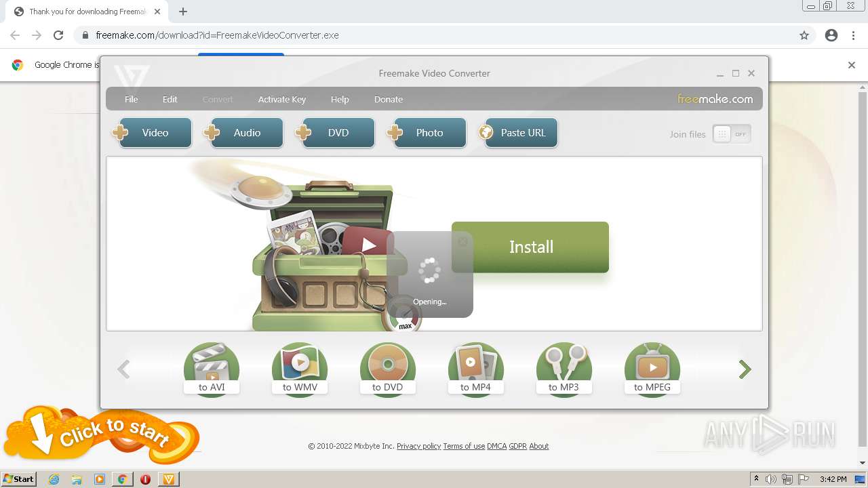This screenshot has width=868, height=488.
Task: Close the Freemake download tab
Action: coord(157,12)
